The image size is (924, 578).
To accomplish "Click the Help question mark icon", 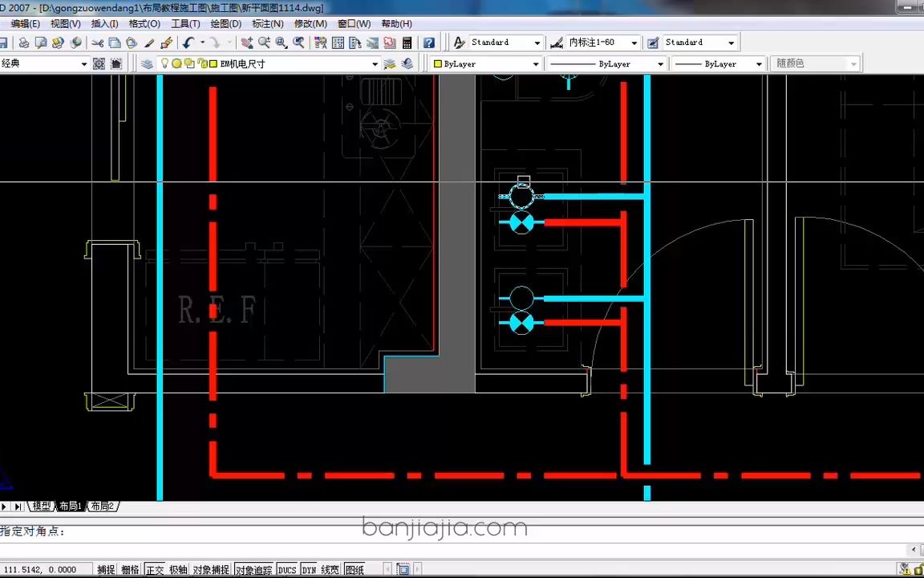I will [429, 43].
